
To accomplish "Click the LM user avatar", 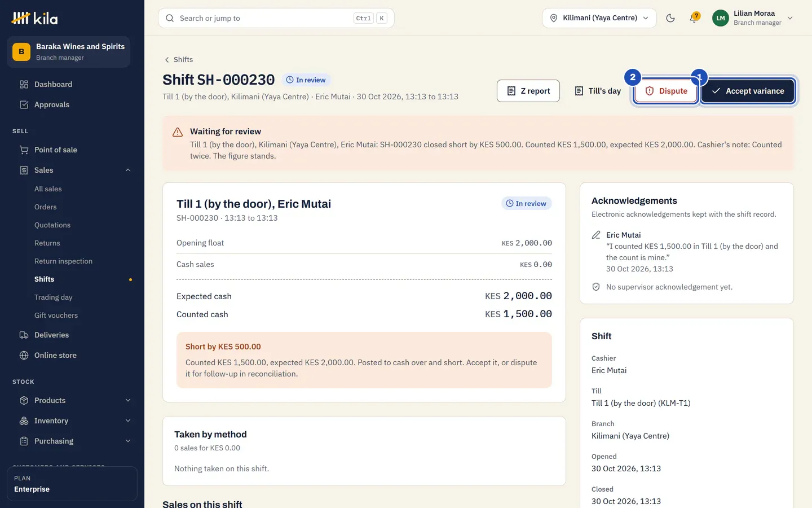I will point(721,18).
